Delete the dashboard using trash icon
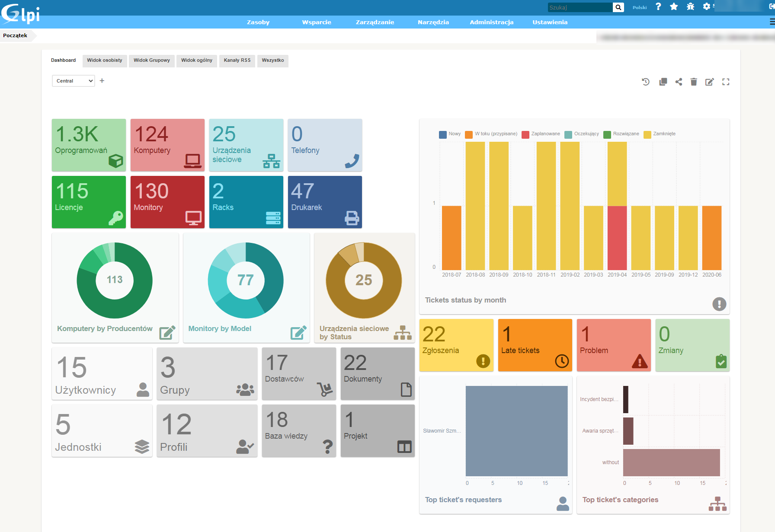The image size is (775, 532). pos(694,82)
